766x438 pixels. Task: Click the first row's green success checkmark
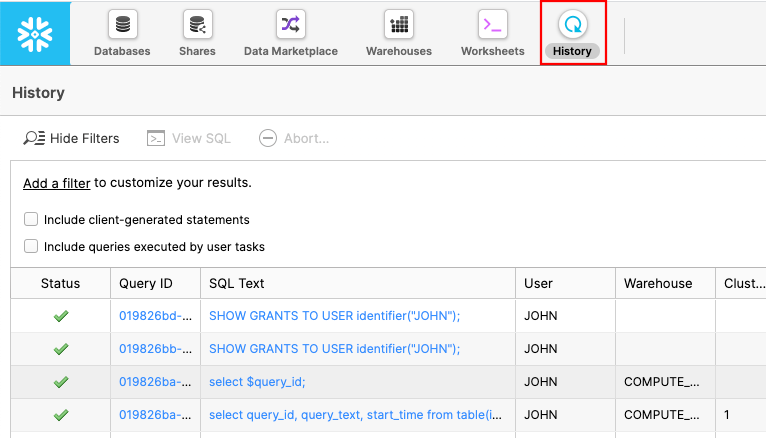point(60,316)
